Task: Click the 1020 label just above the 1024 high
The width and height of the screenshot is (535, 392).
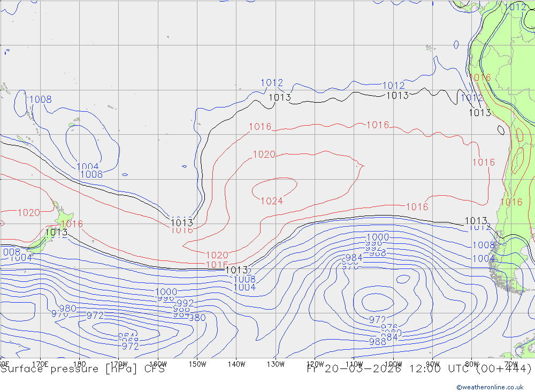Action: coord(264,155)
